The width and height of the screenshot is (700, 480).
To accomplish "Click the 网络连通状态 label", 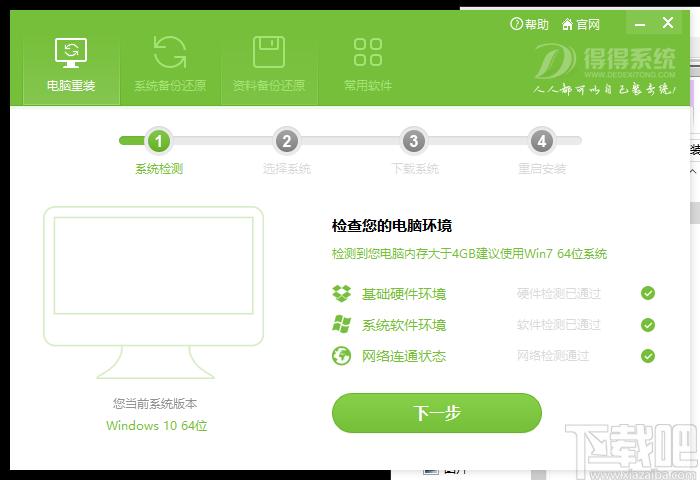I will click(x=404, y=356).
